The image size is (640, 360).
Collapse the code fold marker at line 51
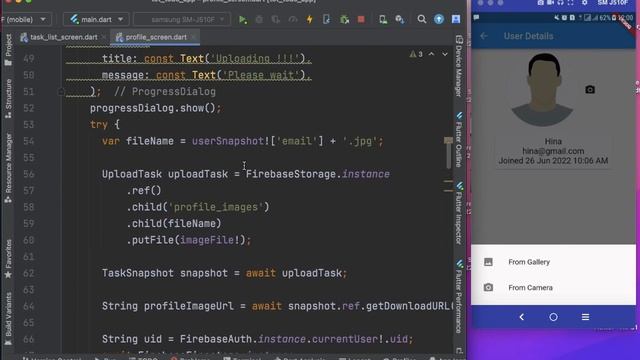pos(61,92)
